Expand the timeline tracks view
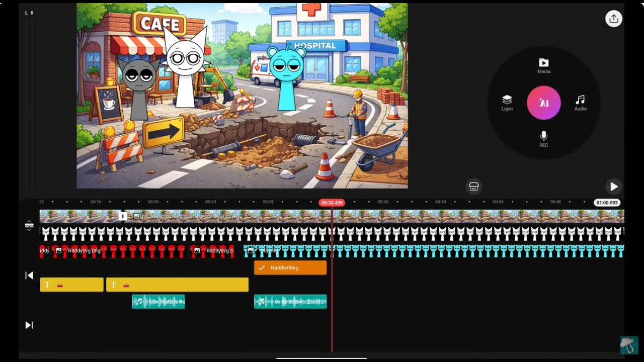 pos(29,226)
